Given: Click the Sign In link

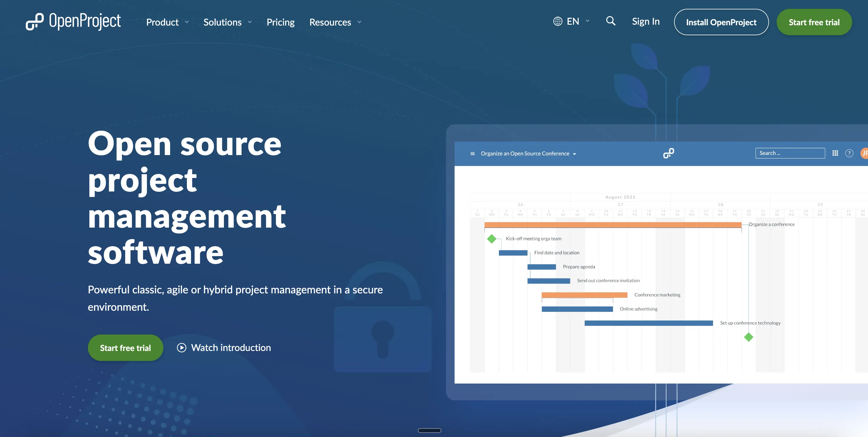Looking at the screenshot, I should click(646, 21).
